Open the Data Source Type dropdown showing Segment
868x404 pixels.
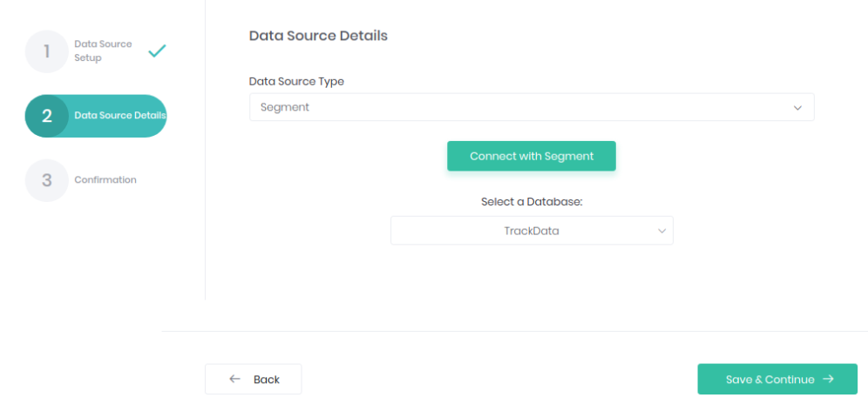532,107
